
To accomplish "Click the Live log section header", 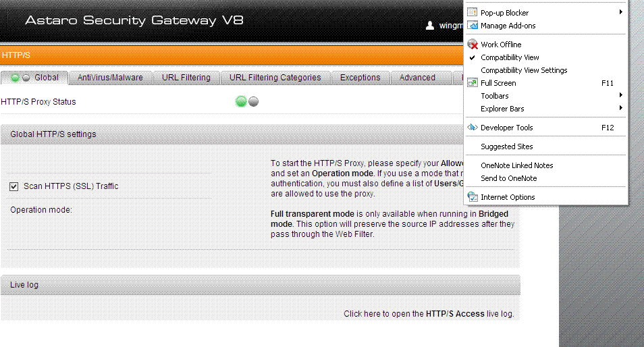I will tap(261, 285).
